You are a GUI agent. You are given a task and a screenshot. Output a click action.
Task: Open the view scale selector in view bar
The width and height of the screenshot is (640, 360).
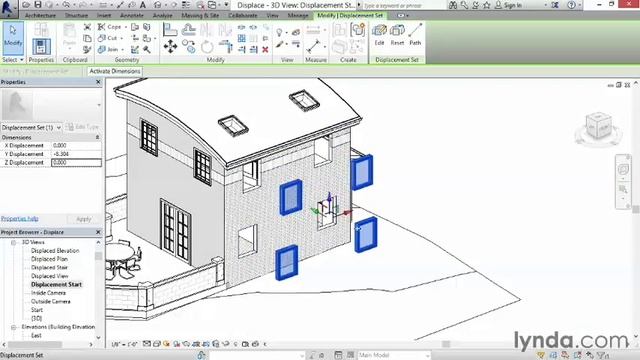pos(125,344)
